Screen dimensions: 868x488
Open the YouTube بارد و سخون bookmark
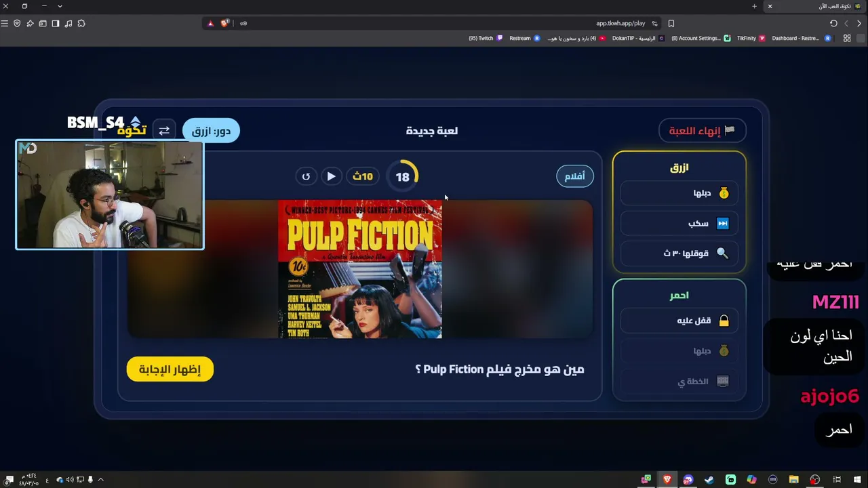pos(576,38)
